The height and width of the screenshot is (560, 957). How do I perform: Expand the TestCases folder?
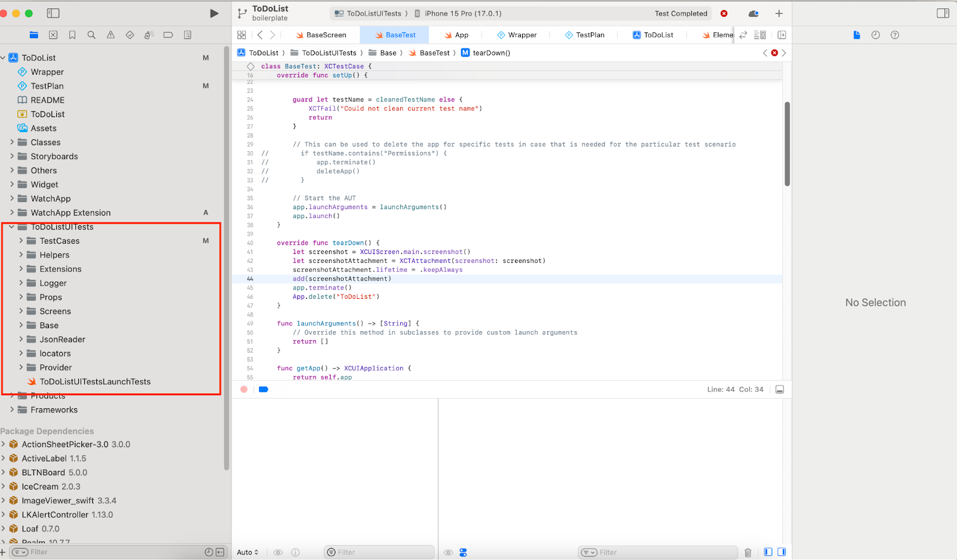click(x=21, y=241)
